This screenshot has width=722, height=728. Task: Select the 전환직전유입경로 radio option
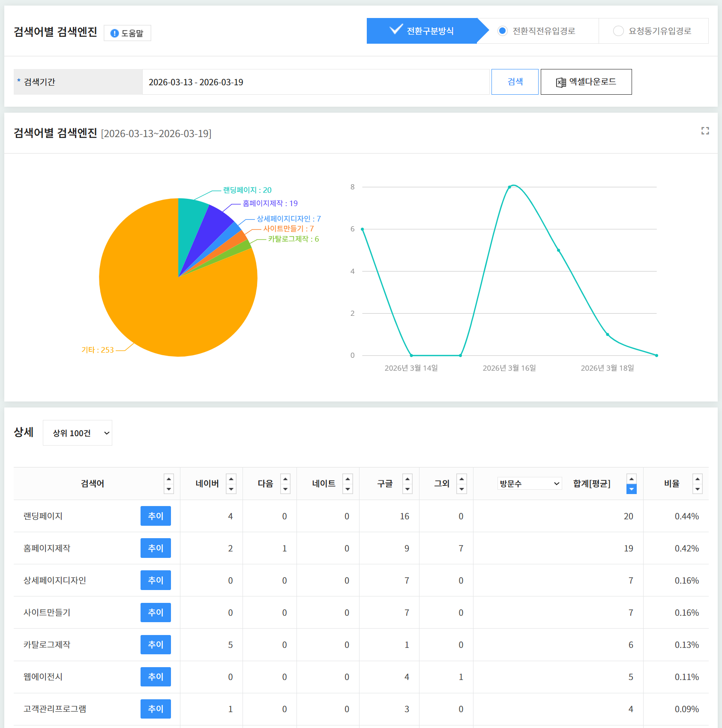[x=503, y=31]
